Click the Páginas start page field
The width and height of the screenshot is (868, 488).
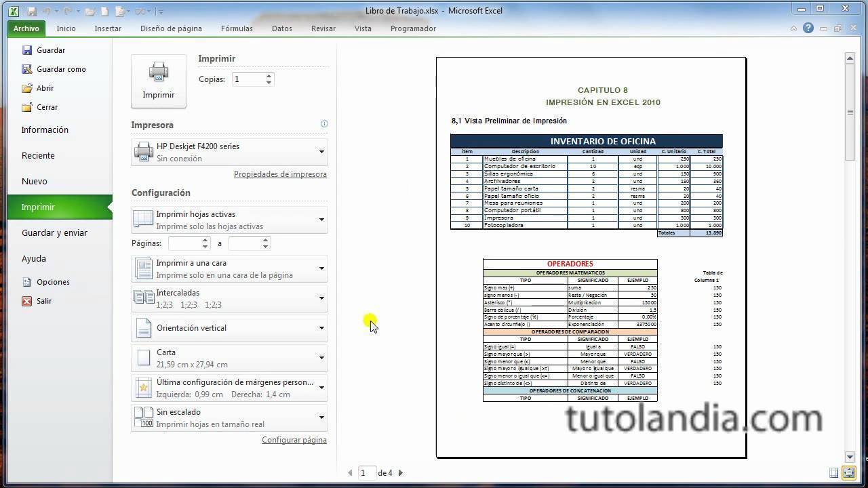pos(184,243)
